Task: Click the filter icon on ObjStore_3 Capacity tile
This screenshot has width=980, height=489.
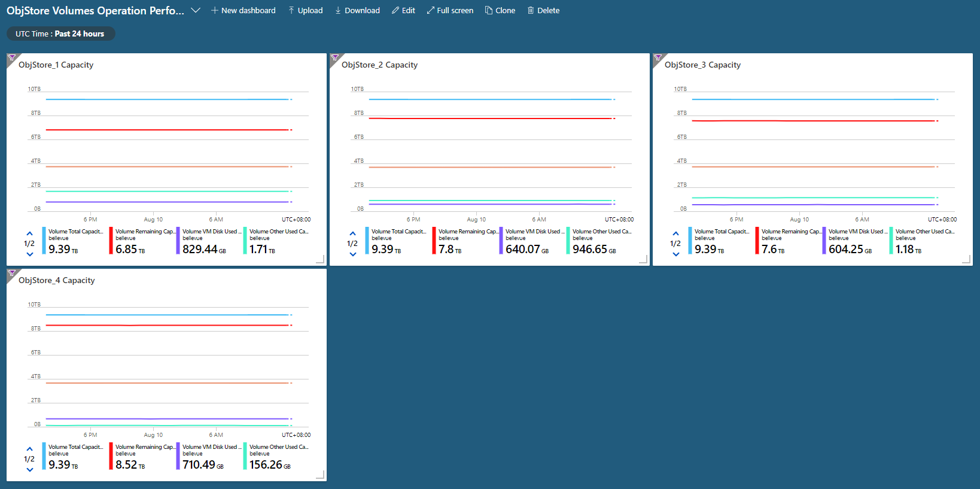Action: point(658,58)
